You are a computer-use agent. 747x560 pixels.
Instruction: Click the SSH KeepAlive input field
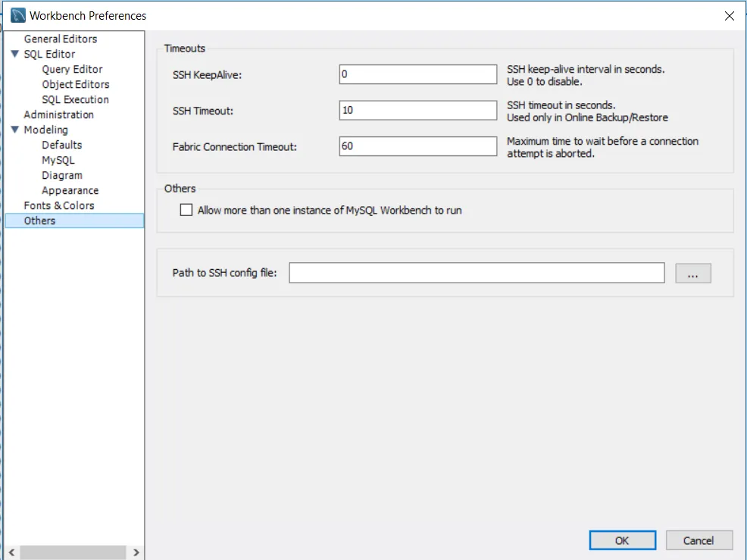[417, 74]
